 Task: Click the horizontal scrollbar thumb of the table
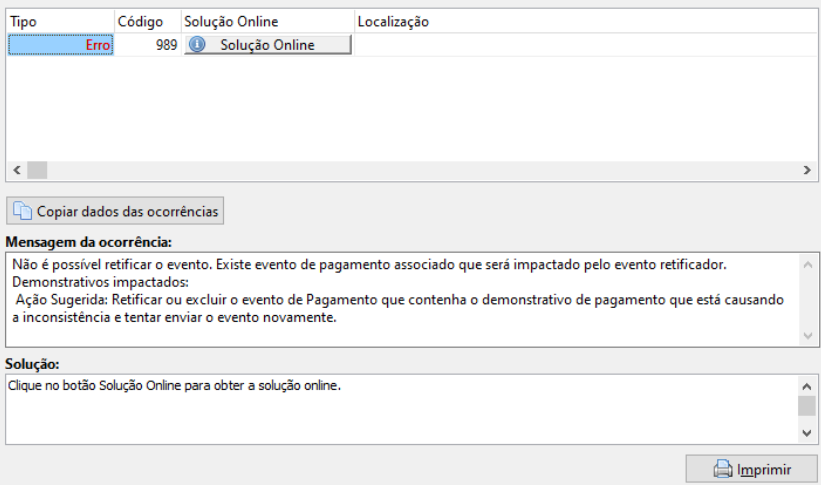point(37,170)
